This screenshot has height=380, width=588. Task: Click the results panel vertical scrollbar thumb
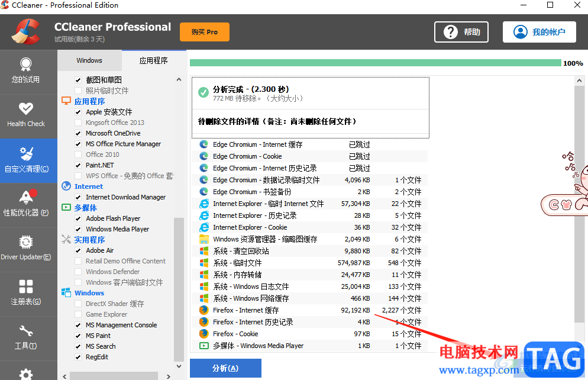[579, 204]
